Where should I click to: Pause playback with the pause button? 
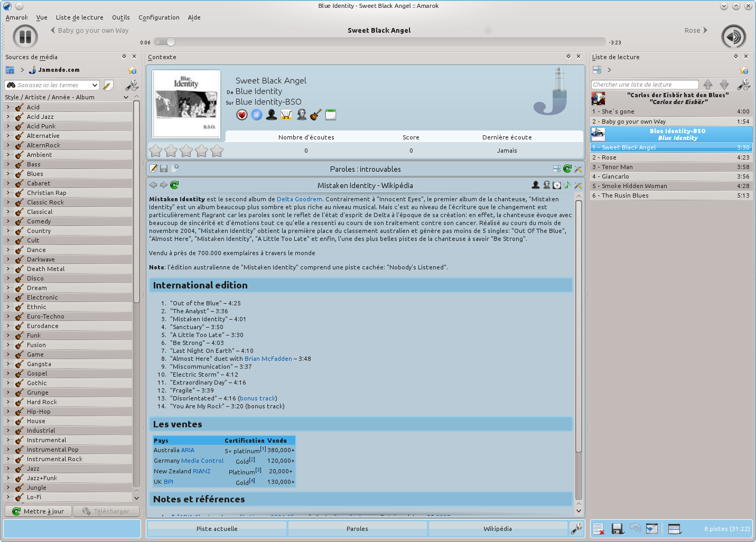pyautogui.click(x=25, y=37)
